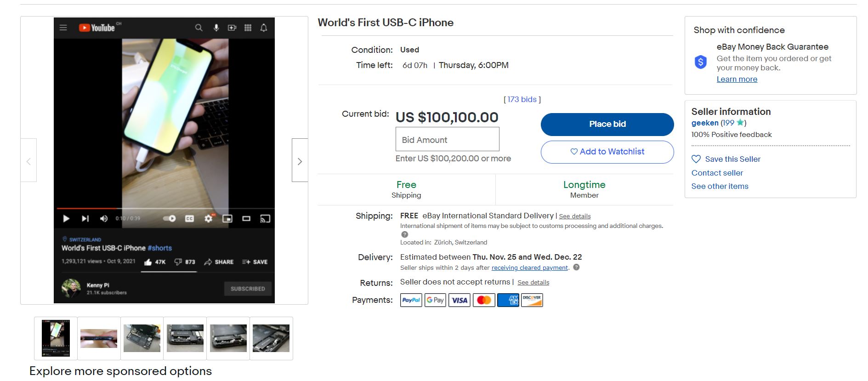The height and width of the screenshot is (381, 868).
Task: Click the theater mode icon
Action: tap(246, 218)
